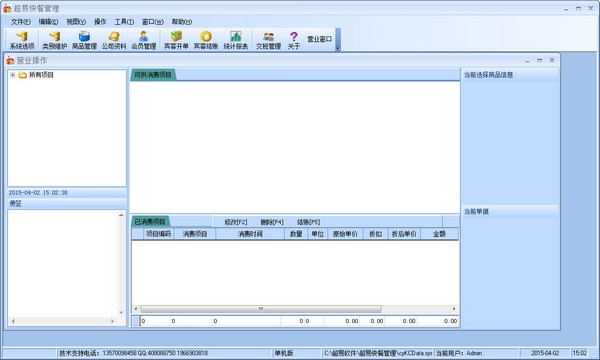The image size is (600, 360).
Task: Click the 便签 notes right scroll arrow
Action: 112,321
